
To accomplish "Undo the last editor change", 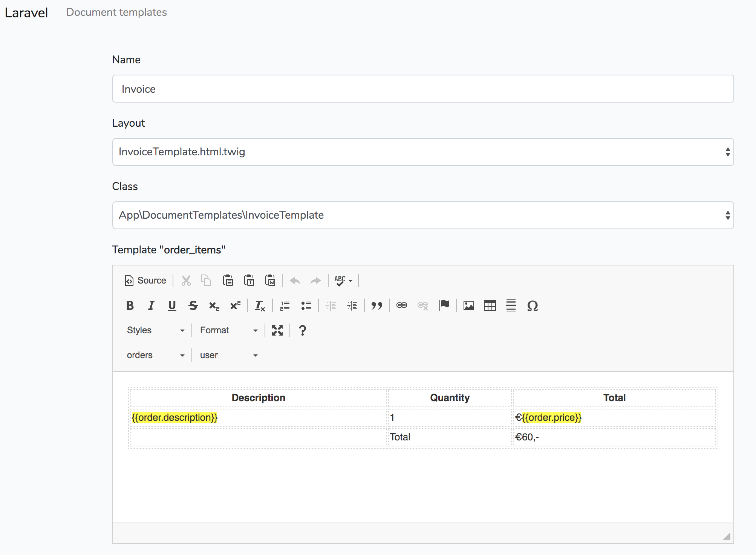I will click(295, 280).
